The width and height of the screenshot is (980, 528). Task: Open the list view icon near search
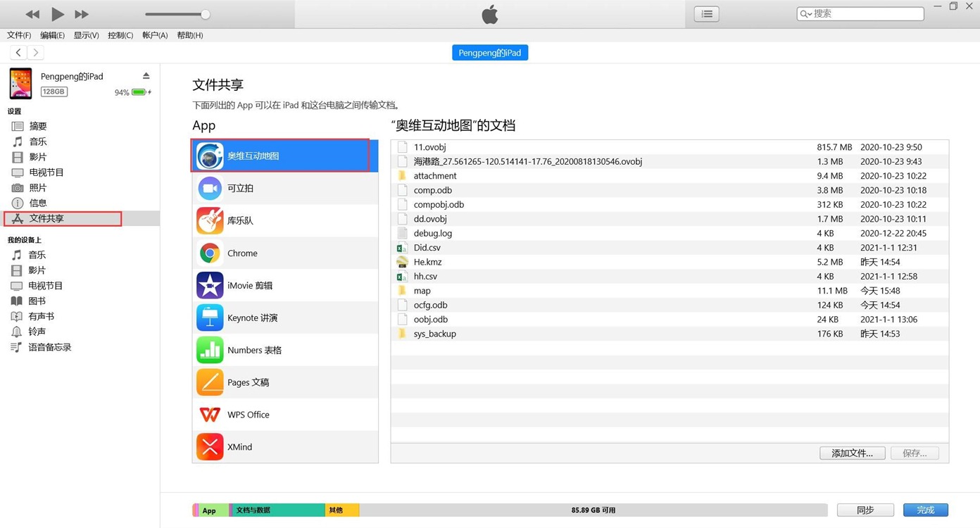coord(706,14)
